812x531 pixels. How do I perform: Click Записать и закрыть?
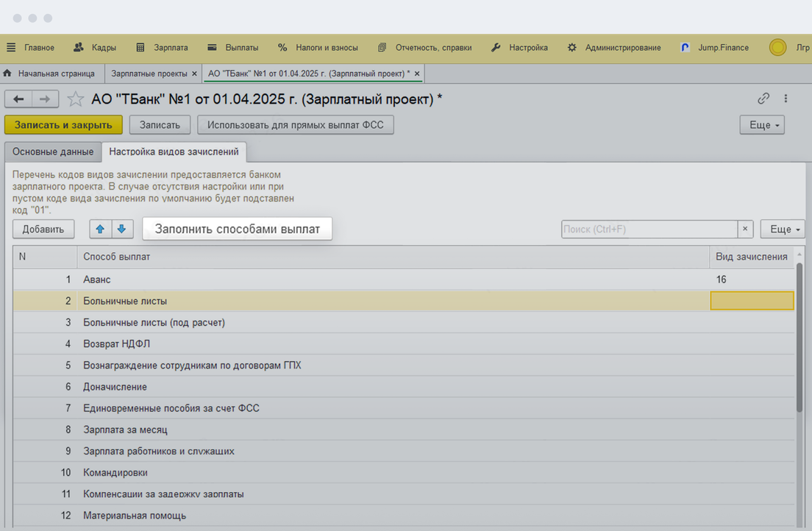[63, 125]
